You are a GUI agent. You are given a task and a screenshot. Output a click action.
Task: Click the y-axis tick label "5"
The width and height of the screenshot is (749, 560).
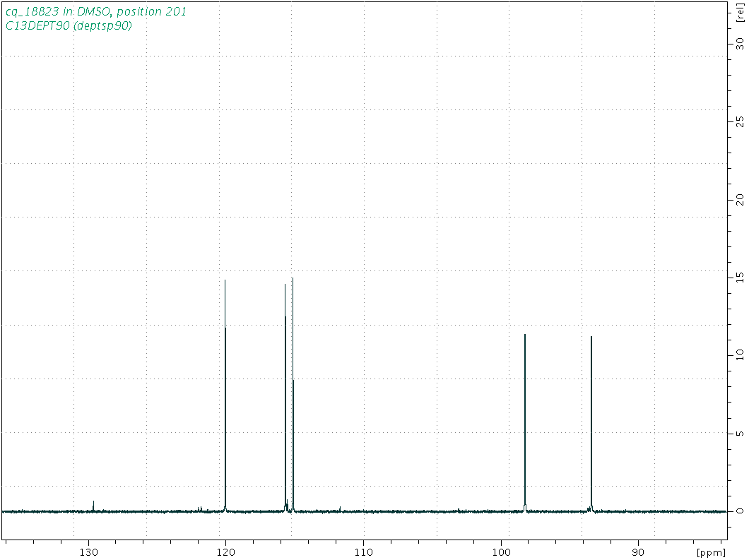[x=740, y=433]
